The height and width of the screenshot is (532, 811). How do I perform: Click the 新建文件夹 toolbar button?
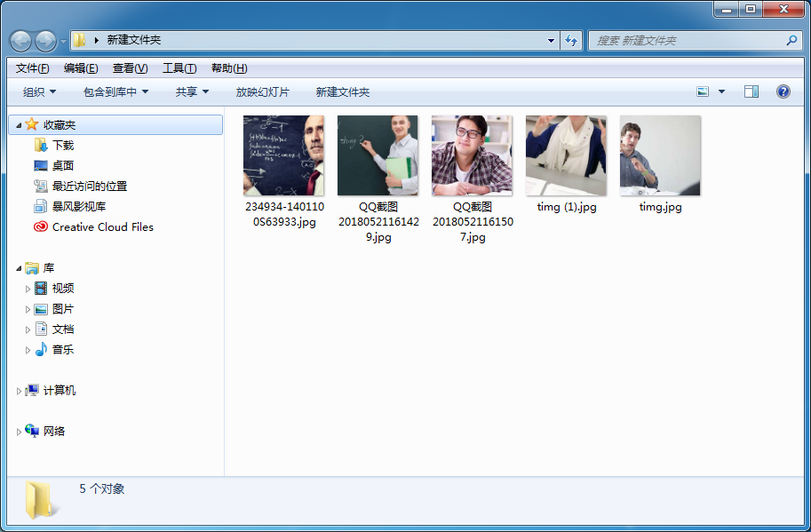tap(342, 92)
